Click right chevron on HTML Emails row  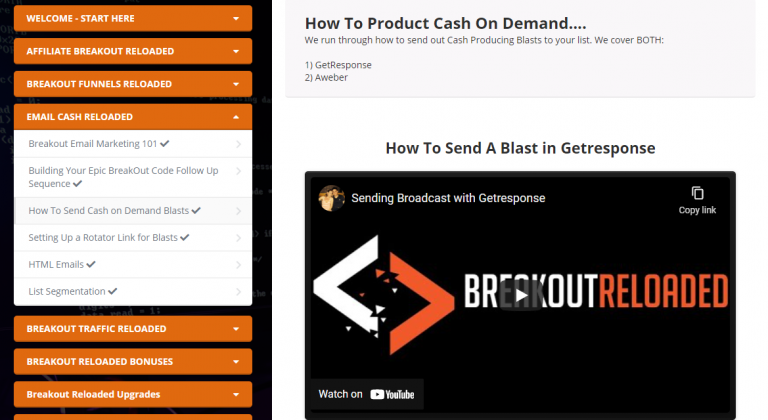(239, 265)
